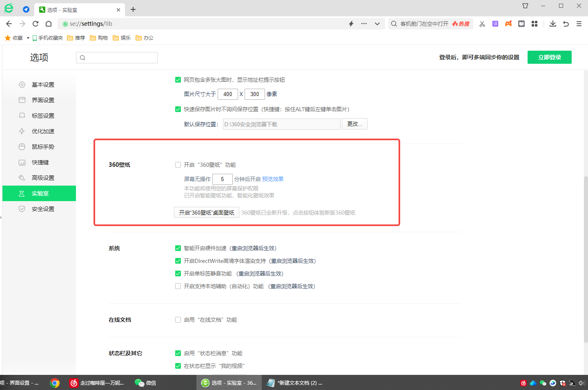588x390 pixels.
Task: Open the scissors screenshot tool
Action: 482,24
